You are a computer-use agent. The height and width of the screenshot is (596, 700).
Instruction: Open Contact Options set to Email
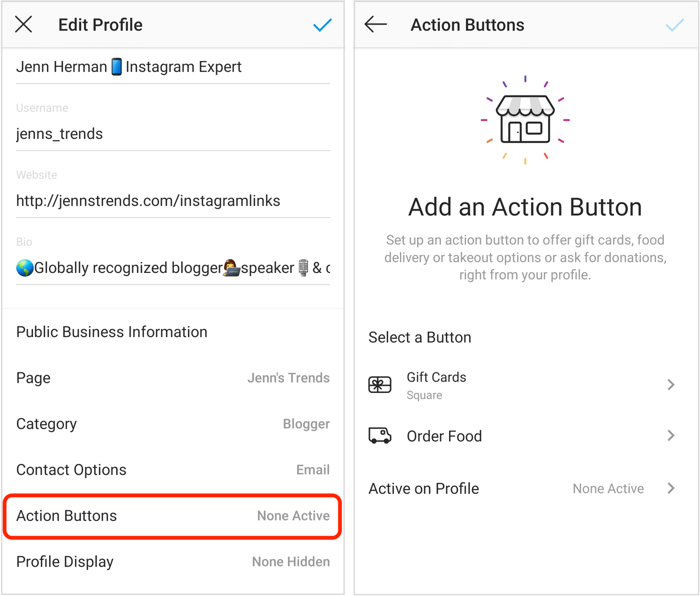(172, 469)
